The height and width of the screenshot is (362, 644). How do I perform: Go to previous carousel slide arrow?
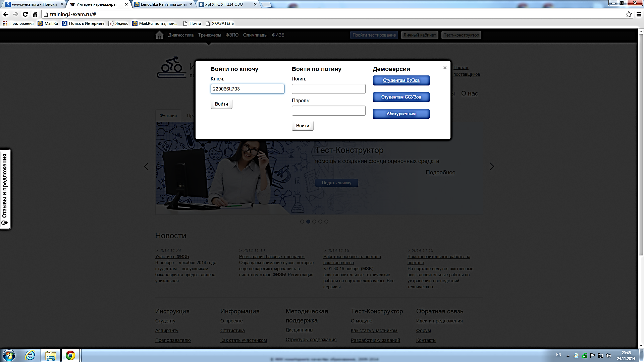point(146,167)
